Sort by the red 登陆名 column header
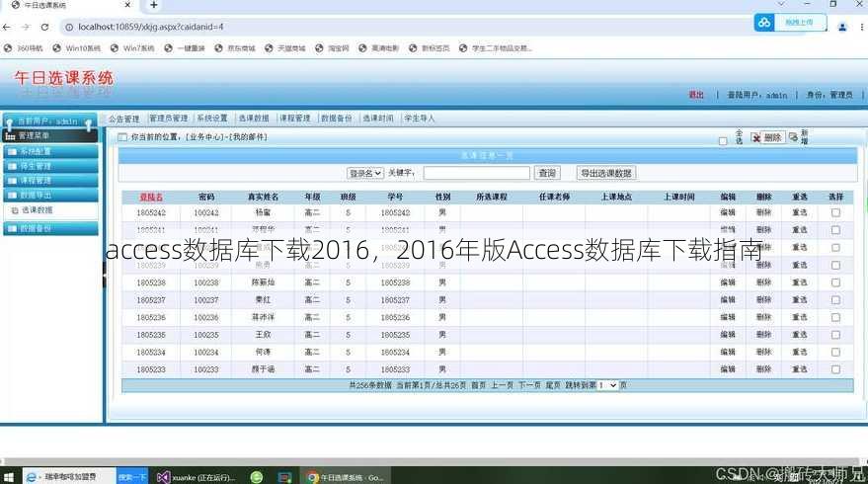 tap(151, 198)
